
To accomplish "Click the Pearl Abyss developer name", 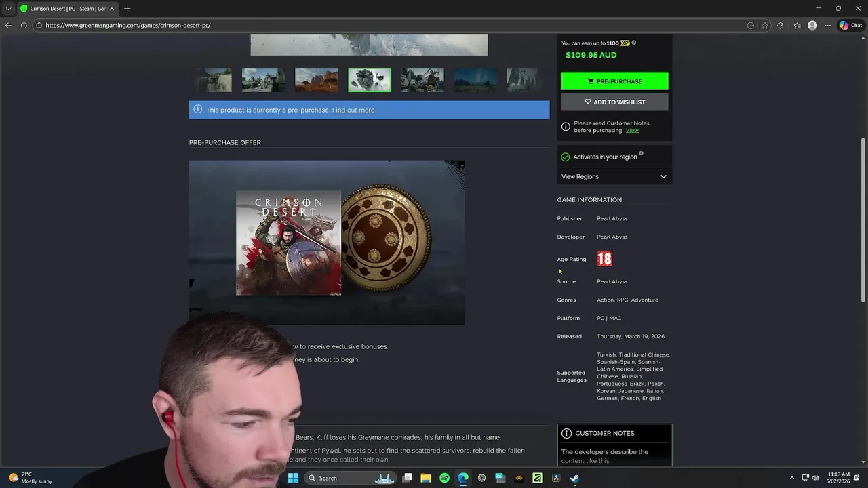I will tap(612, 237).
